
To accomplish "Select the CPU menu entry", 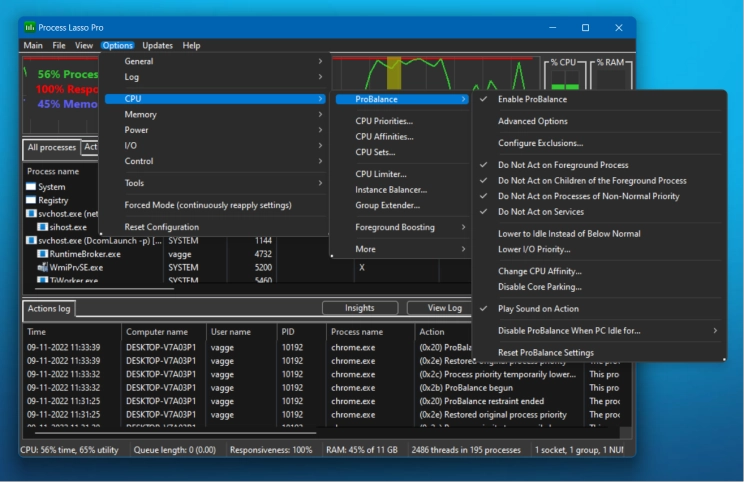I will coord(215,99).
